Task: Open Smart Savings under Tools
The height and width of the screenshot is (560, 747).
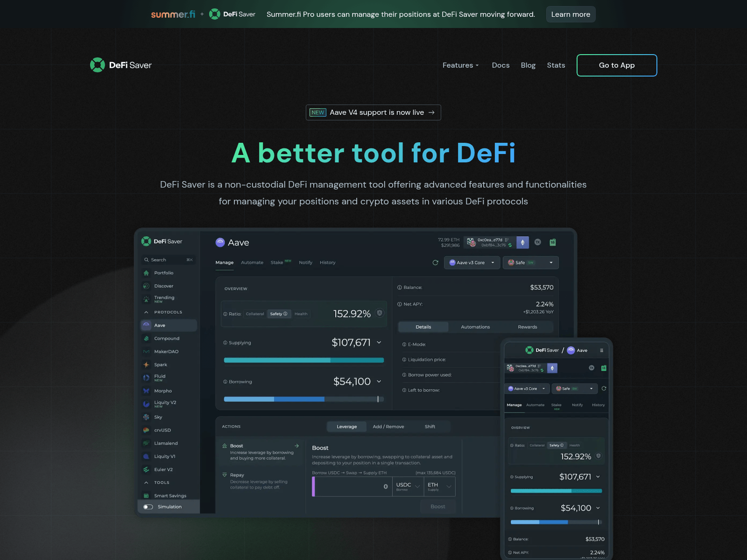Action: (x=170, y=495)
